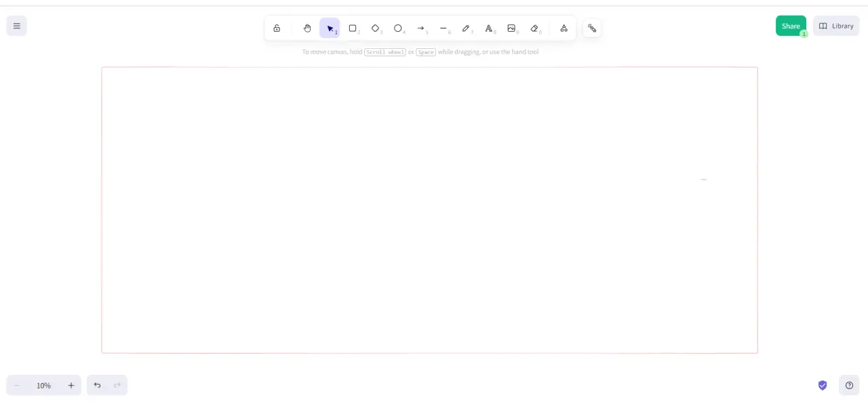The width and height of the screenshot is (868, 404).
Task: Select the Diamond shape tool
Action: coord(375,28)
